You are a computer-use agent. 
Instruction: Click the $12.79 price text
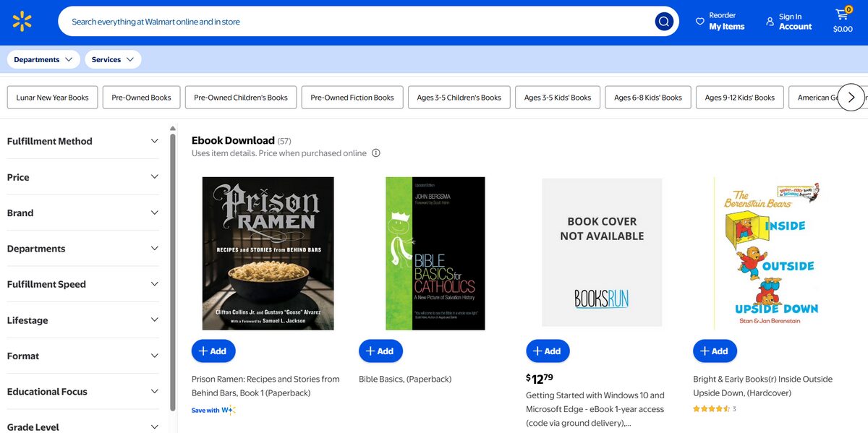coord(539,378)
